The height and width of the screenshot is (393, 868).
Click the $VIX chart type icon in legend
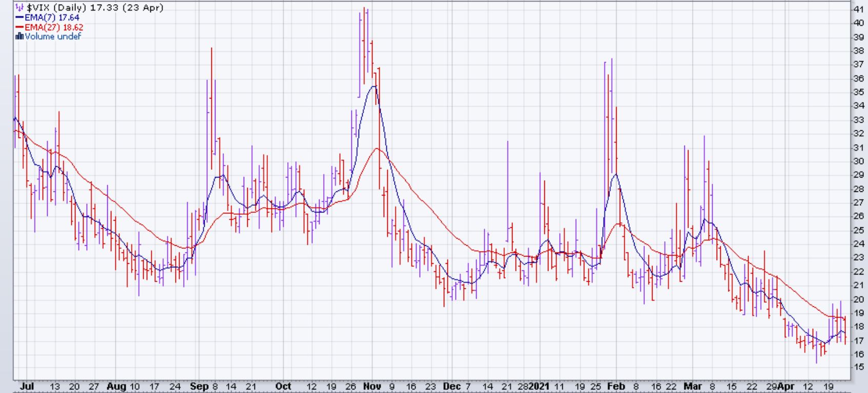pyautogui.click(x=20, y=8)
